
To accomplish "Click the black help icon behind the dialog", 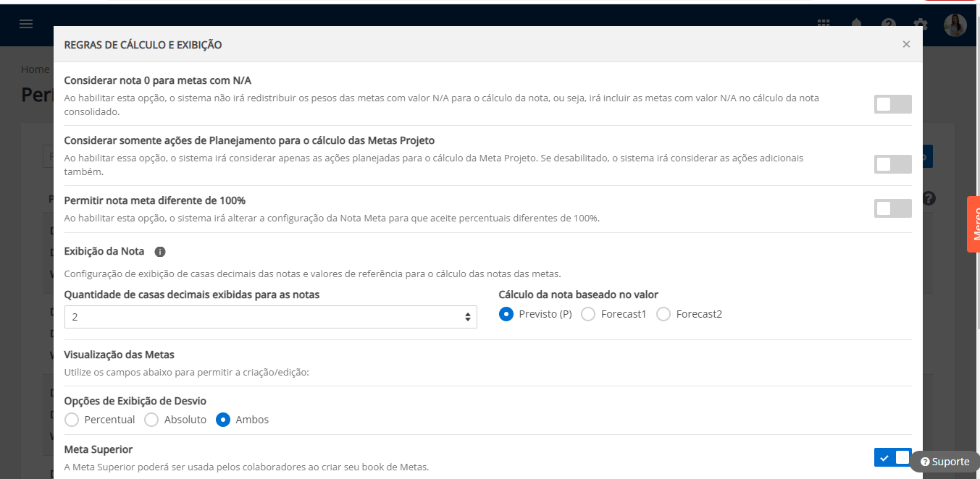I will coord(929,198).
